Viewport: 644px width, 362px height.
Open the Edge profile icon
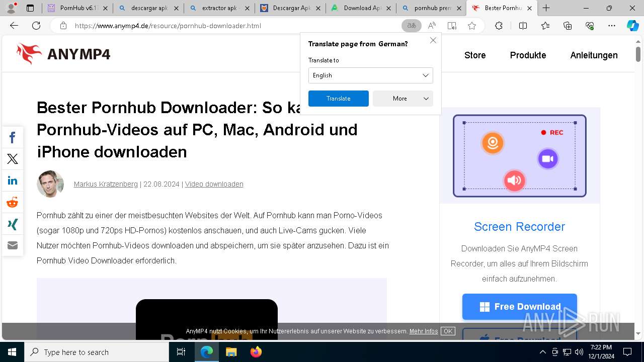[x=11, y=8]
